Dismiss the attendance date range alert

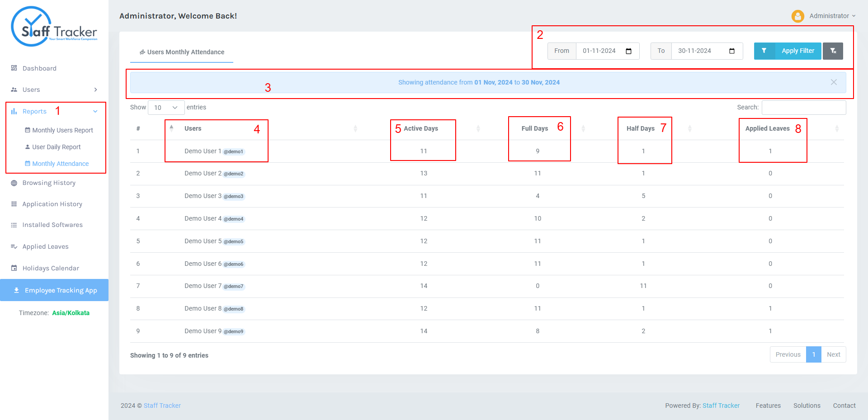click(834, 82)
